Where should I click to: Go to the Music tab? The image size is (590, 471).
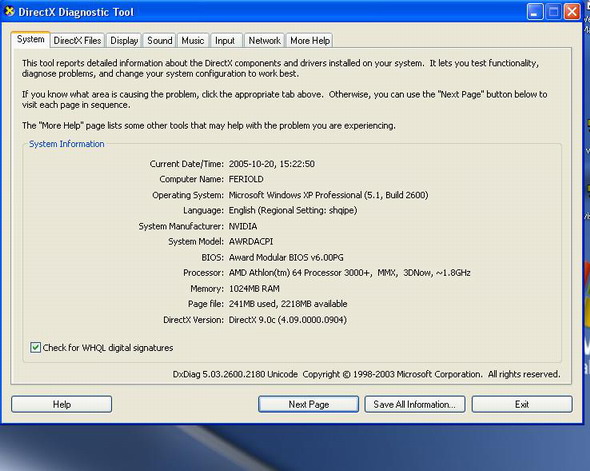193,41
